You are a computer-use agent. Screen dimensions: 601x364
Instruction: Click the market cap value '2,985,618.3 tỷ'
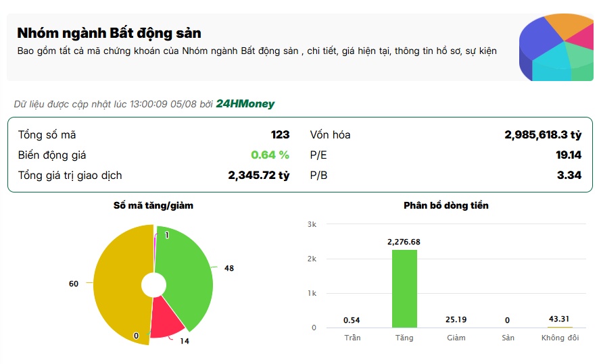pos(543,135)
